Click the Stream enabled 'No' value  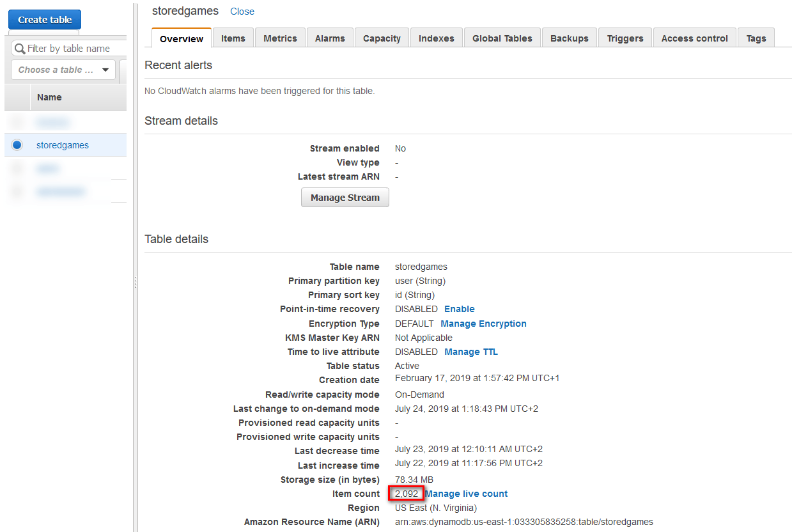coord(400,148)
